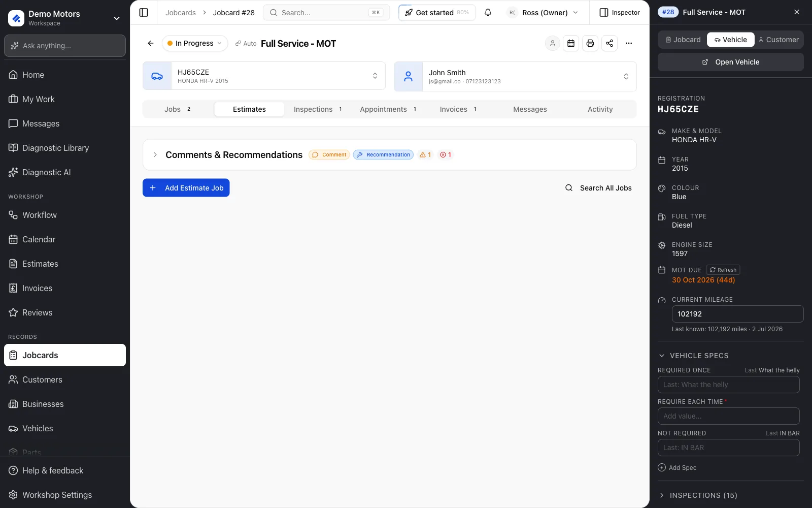Screen dimensions: 812x508
Task: Open Reviews in the sidebar
Action: 65,312
